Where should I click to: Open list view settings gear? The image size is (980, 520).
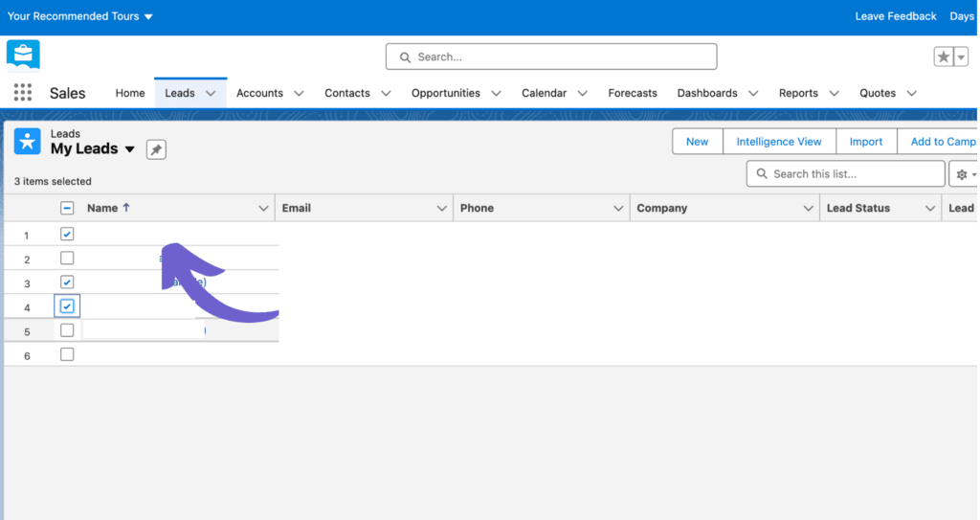pyautogui.click(x=962, y=174)
